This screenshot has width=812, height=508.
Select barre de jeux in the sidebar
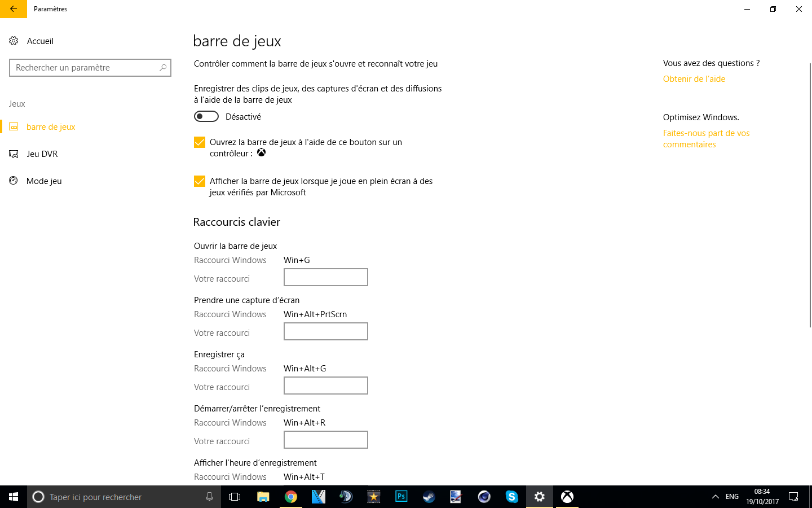[x=50, y=127]
